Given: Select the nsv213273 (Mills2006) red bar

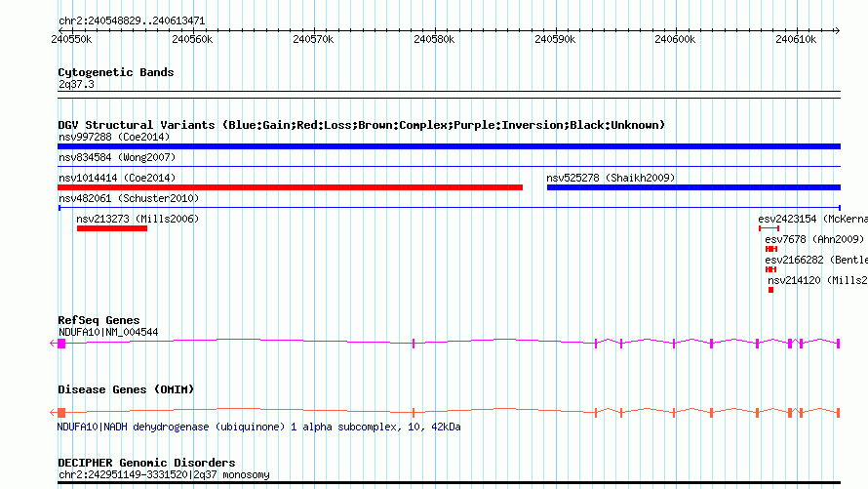Looking at the screenshot, I should pyautogui.click(x=112, y=228).
